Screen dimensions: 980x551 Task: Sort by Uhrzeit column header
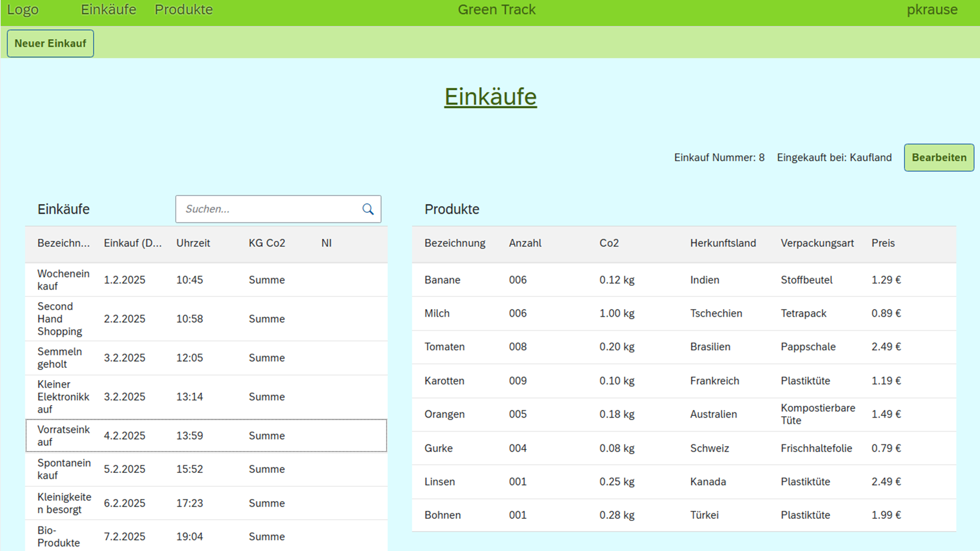point(193,243)
